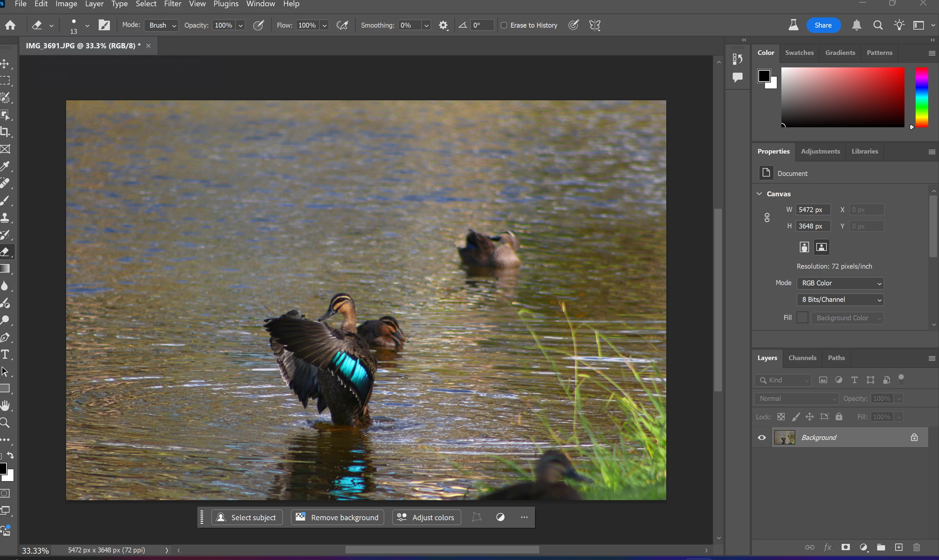Click the canvas width input field
939x560 pixels.
(x=813, y=210)
